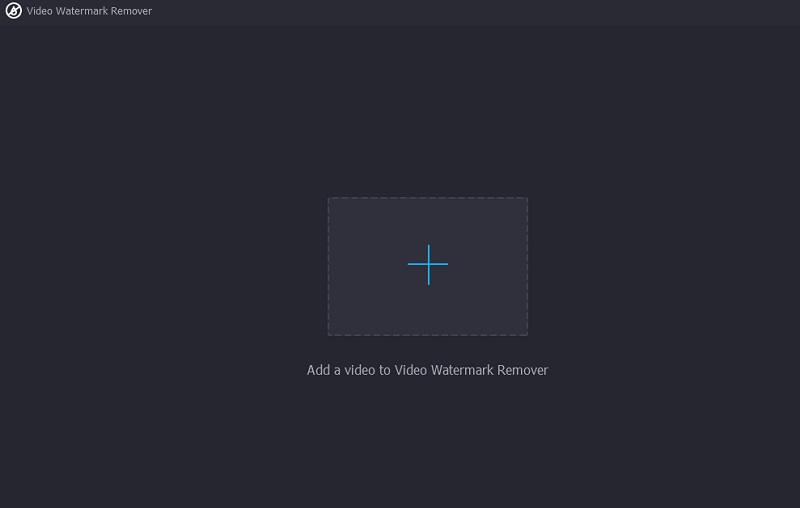Select the caption below the upload box
This screenshot has height=508, width=800.
(x=427, y=370)
